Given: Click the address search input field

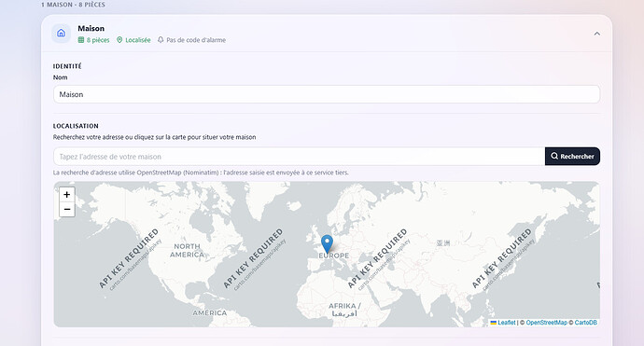Looking at the screenshot, I should tap(299, 157).
